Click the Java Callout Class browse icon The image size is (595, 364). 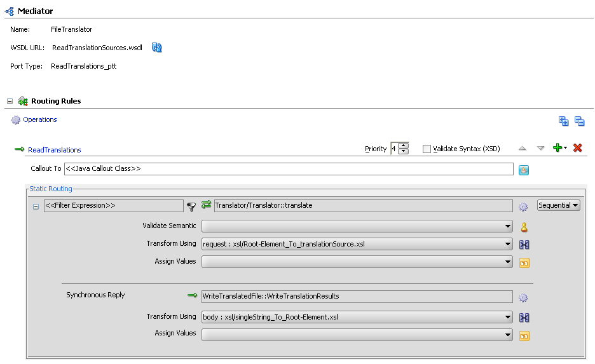pyautogui.click(x=524, y=170)
